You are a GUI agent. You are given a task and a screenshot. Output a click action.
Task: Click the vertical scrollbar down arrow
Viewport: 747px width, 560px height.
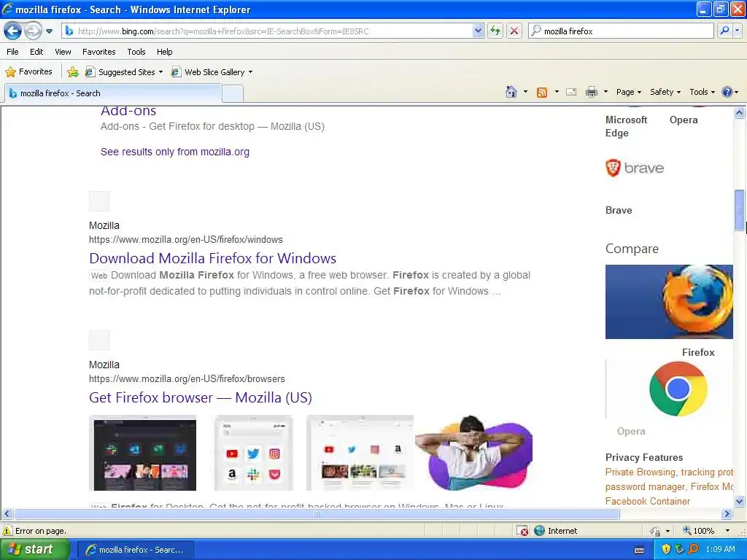[x=740, y=501]
